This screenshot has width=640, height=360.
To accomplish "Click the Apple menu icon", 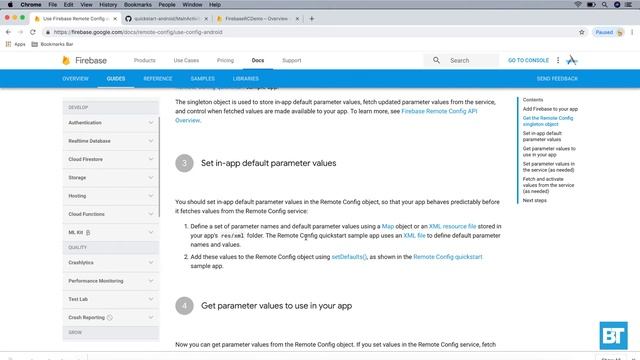I will coord(10,4).
